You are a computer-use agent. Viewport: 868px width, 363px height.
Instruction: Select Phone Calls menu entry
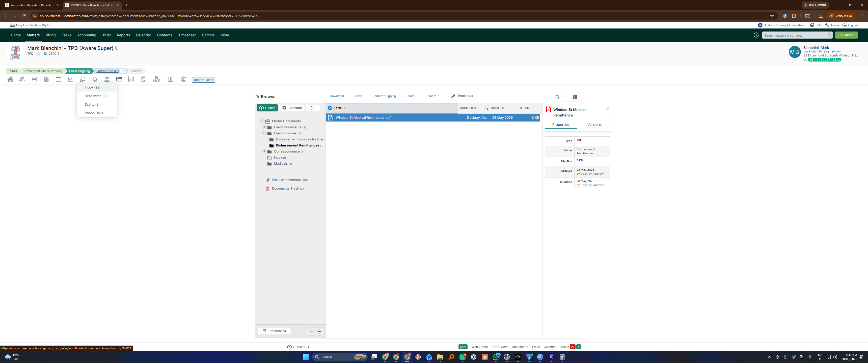(x=97, y=113)
